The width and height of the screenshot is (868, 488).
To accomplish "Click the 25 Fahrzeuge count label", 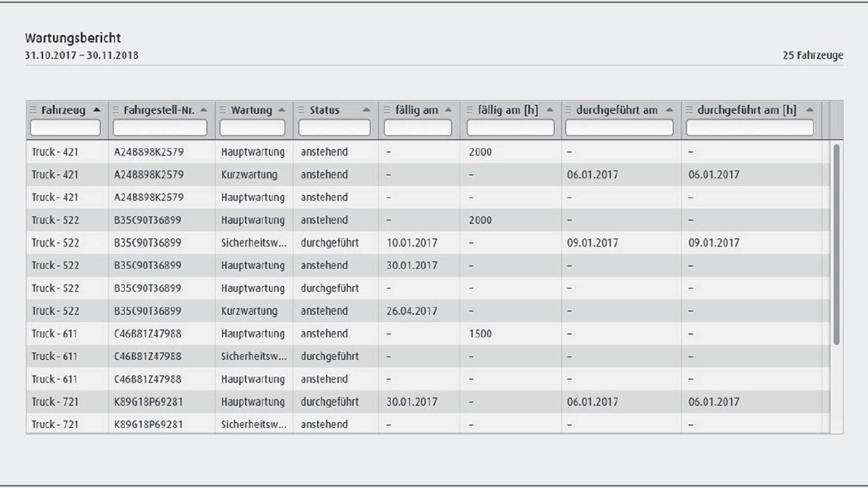I will coord(813,56).
